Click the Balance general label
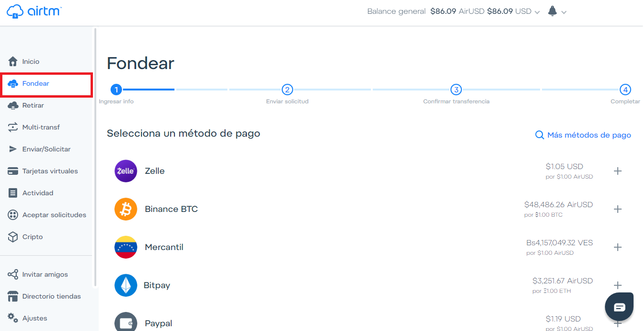Viewport: 644px width, 331px height. (x=397, y=11)
